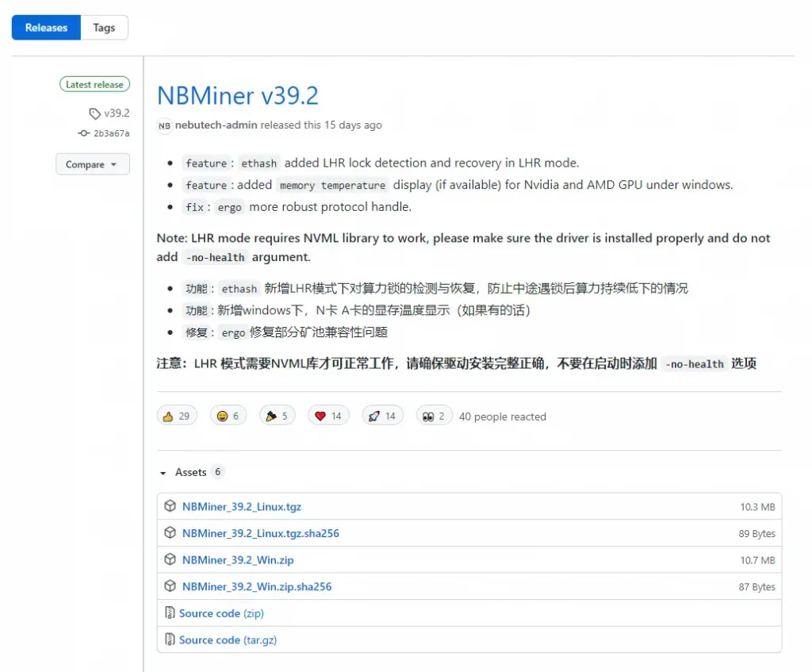This screenshot has width=812, height=672.
Task: Click the nebutech-admin avatar icon
Action: [x=164, y=125]
